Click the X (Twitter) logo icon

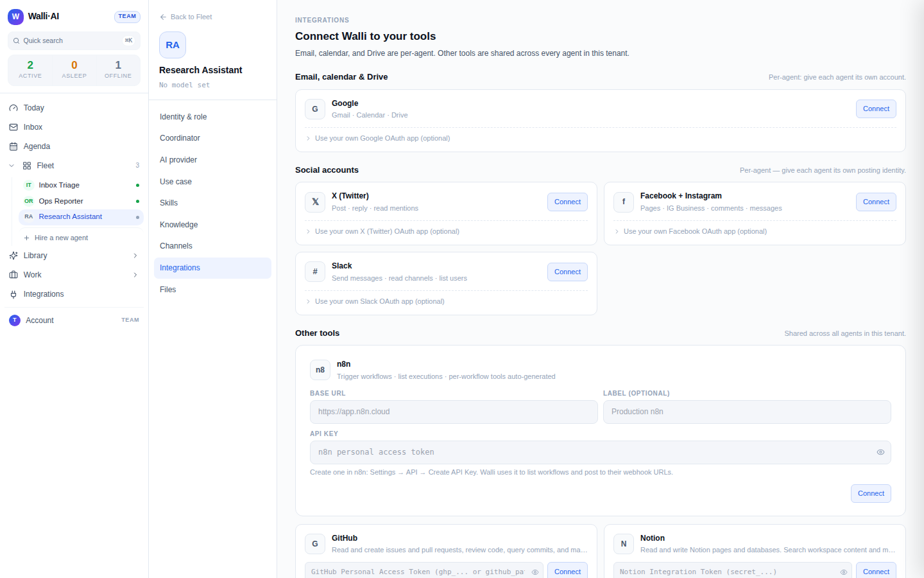pyautogui.click(x=315, y=202)
